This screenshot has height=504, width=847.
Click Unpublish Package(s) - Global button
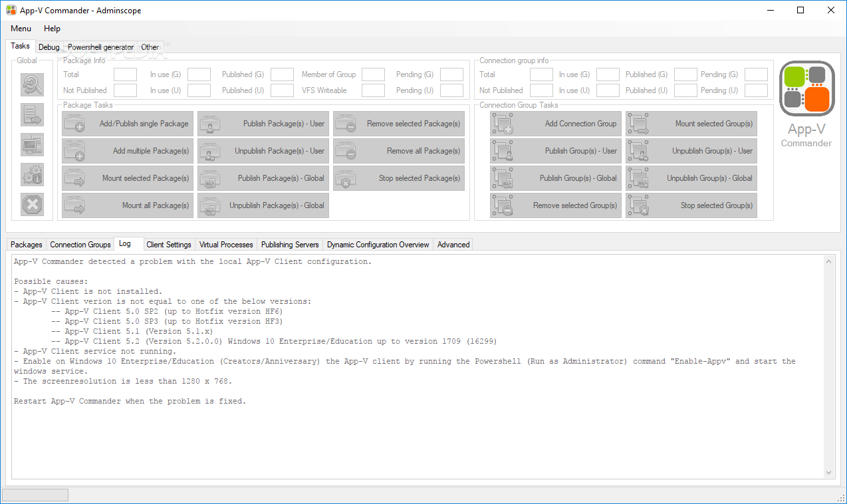[263, 205]
